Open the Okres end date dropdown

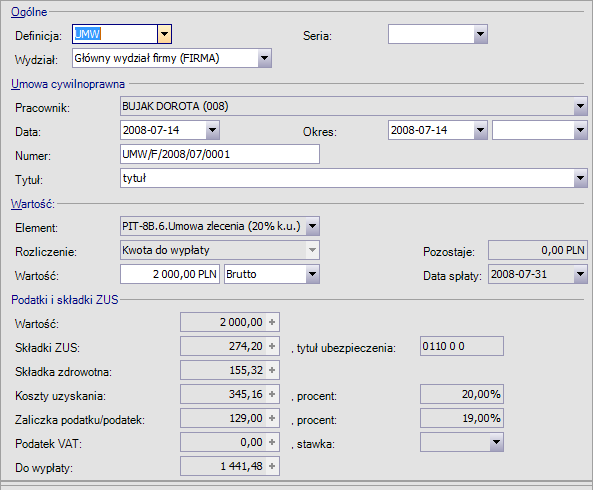click(580, 130)
